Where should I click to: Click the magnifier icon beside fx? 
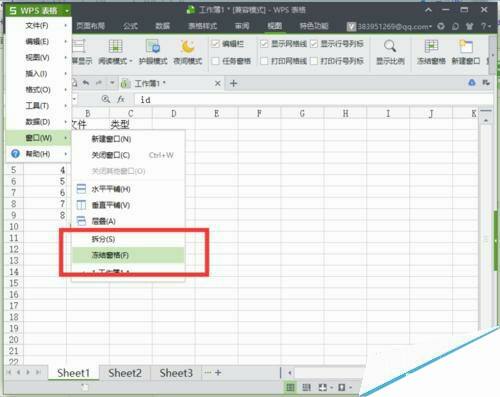(x=106, y=99)
